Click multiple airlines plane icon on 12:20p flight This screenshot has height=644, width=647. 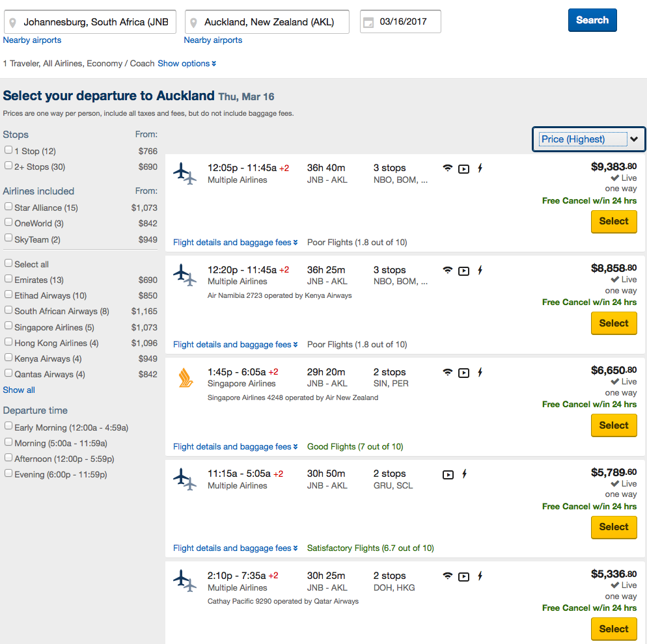(184, 275)
